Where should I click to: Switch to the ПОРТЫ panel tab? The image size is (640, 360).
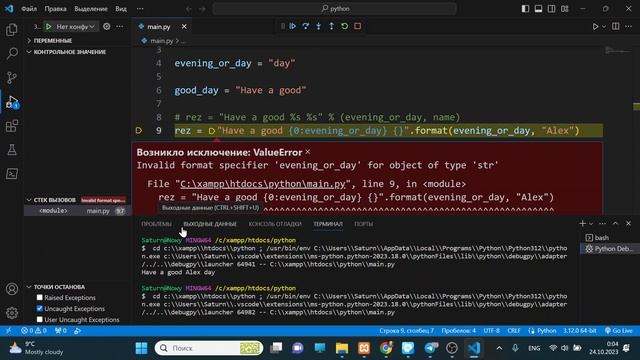(363, 224)
